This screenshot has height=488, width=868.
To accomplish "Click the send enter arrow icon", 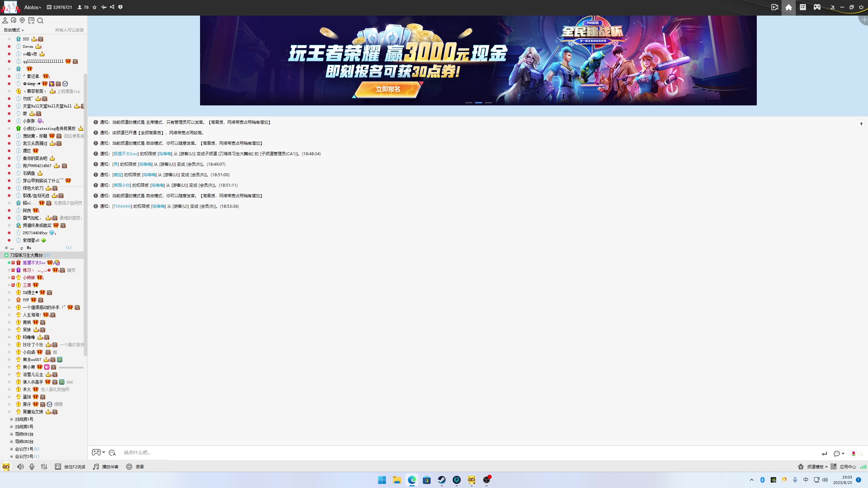I will 824,453.
